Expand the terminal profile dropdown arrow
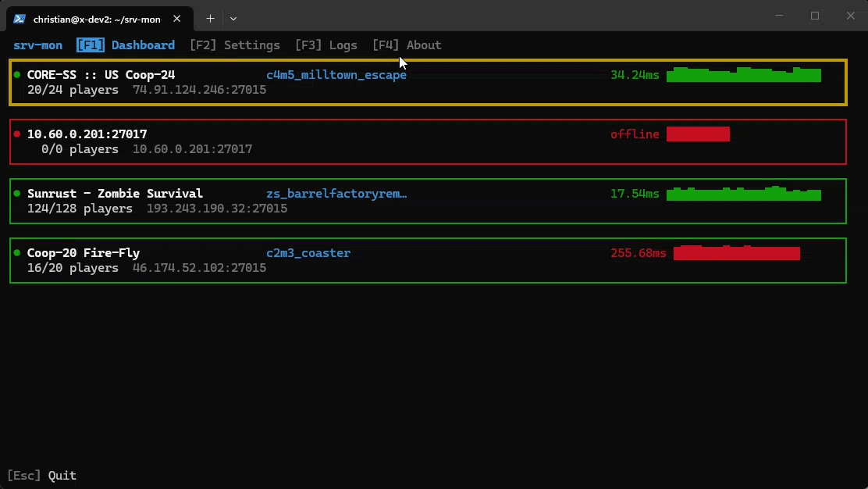This screenshot has height=489, width=868. [233, 19]
